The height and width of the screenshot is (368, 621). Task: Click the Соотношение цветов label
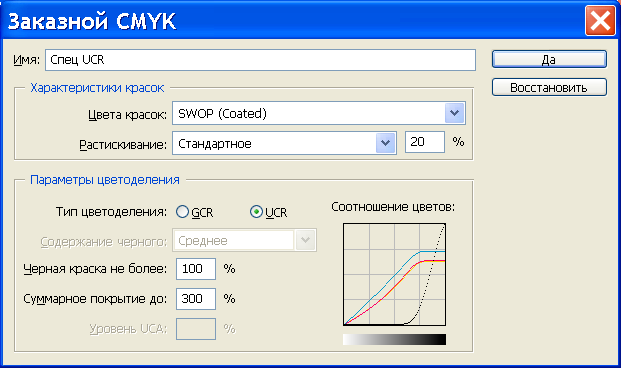coord(393,207)
